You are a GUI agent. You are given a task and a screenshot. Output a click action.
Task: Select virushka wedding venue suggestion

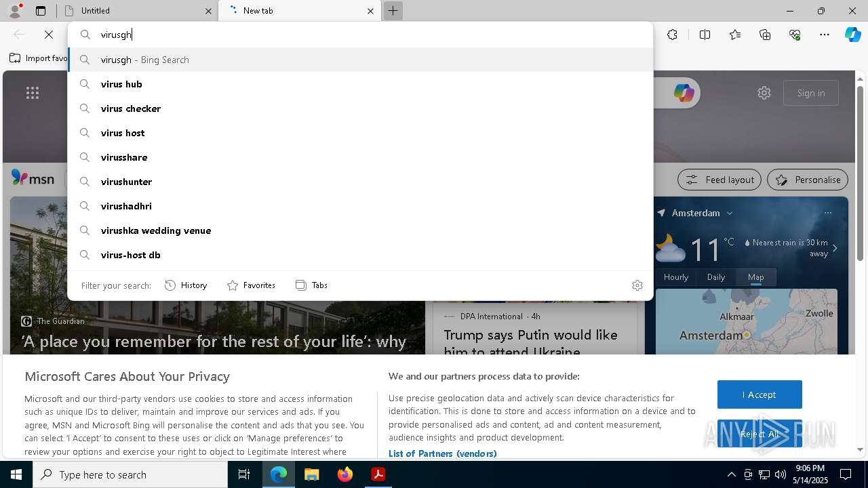[x=360, y=230]
